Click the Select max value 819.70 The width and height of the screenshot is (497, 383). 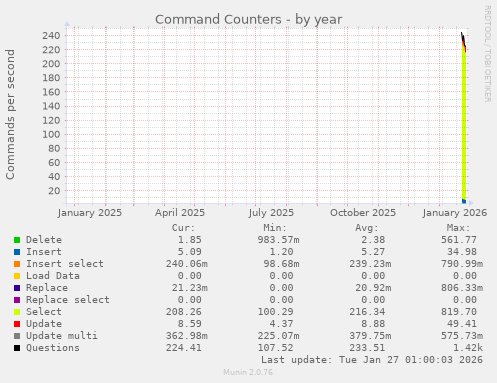point(459,312)
